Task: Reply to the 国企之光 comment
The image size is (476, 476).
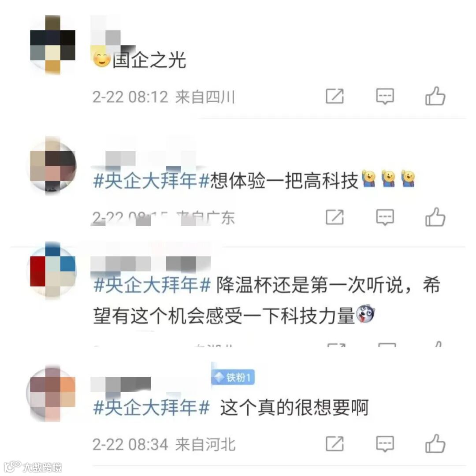Action: 385,97
